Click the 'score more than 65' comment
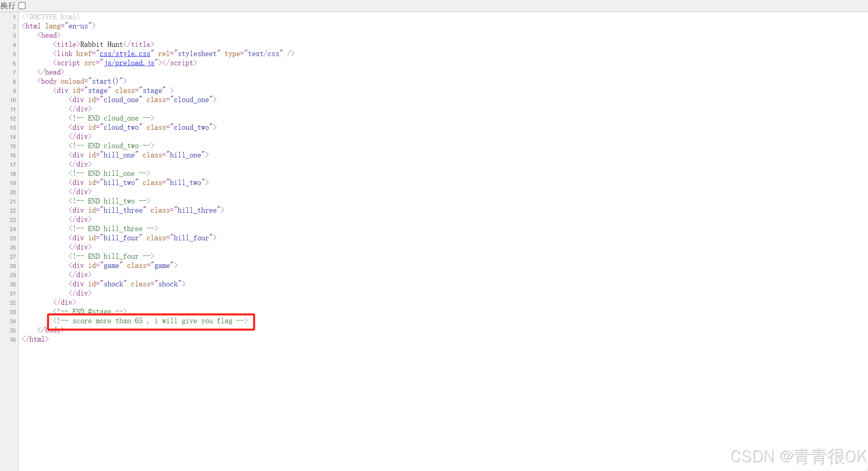Image resolution: width=868 pixels, height=471 pixels. [150, 321]
